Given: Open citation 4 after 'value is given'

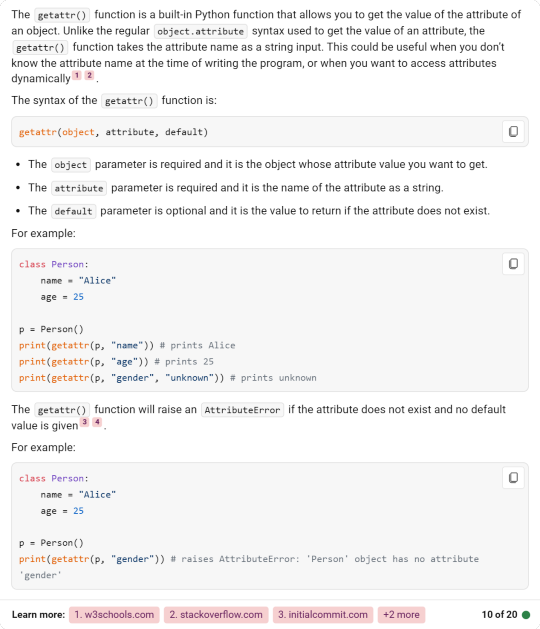Looking at the screenshot, I should (97, 422).
